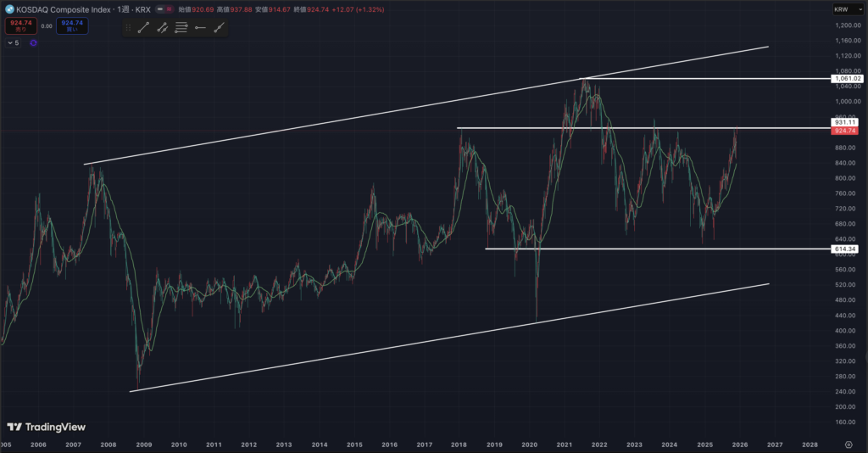Choose the triple horizontal lines channel tool

pos(181,27)
